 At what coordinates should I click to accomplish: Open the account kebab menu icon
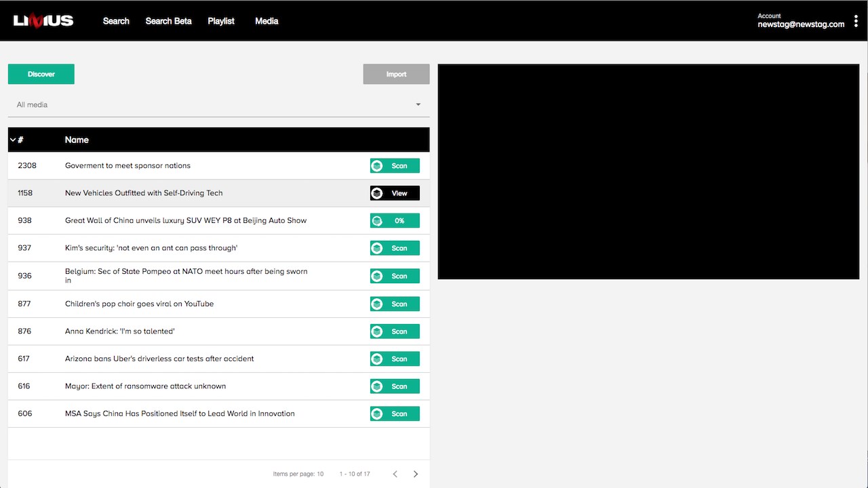point(856,21)
